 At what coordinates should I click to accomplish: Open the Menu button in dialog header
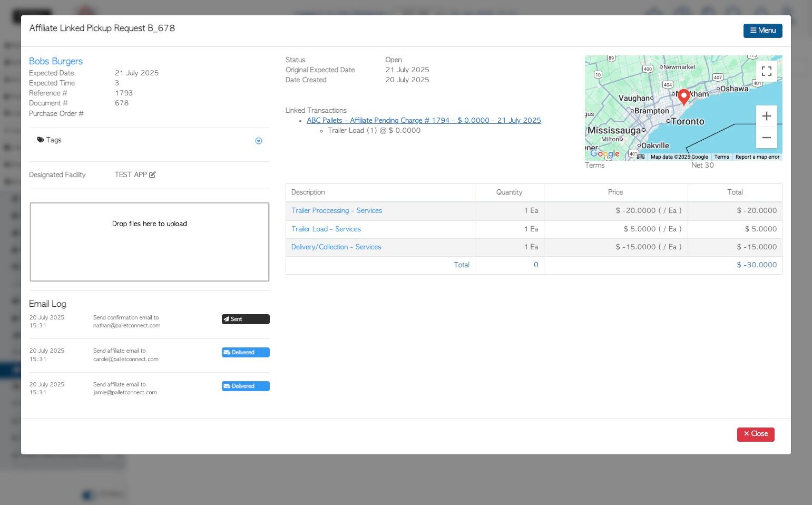pyautogui.click(x=762, y=31)
